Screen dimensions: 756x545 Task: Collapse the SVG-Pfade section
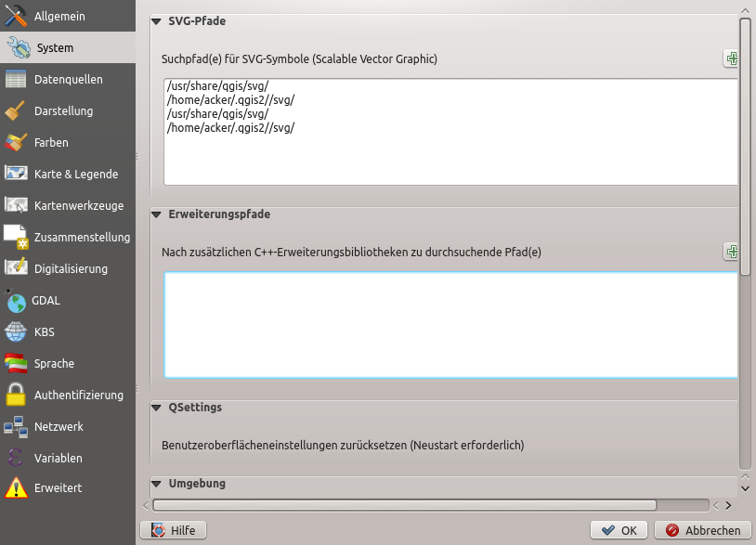(x=157, y=21)
